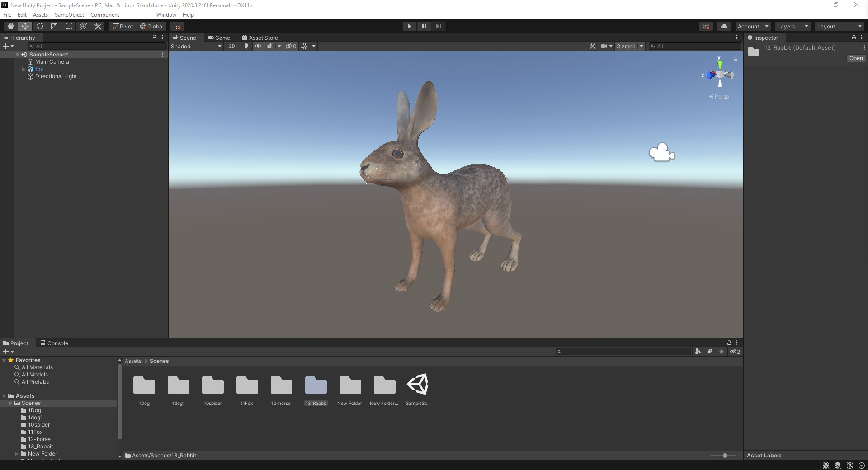Open custom editor tools icon
This screenshot has width=868, height=470.
(x=98, y=26)
